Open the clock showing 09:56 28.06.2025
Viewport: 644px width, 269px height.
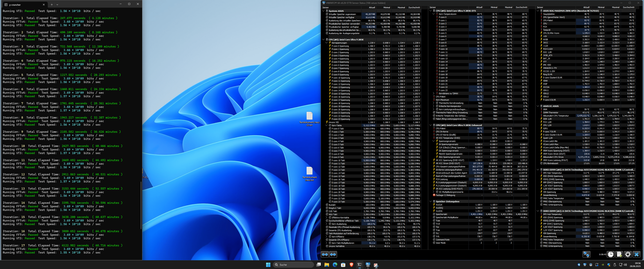tap(635, 265)
